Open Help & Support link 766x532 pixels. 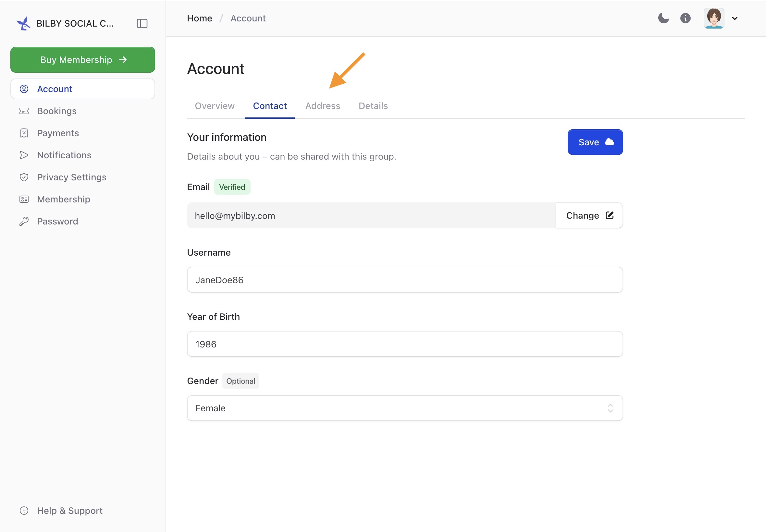pos(83,511)
